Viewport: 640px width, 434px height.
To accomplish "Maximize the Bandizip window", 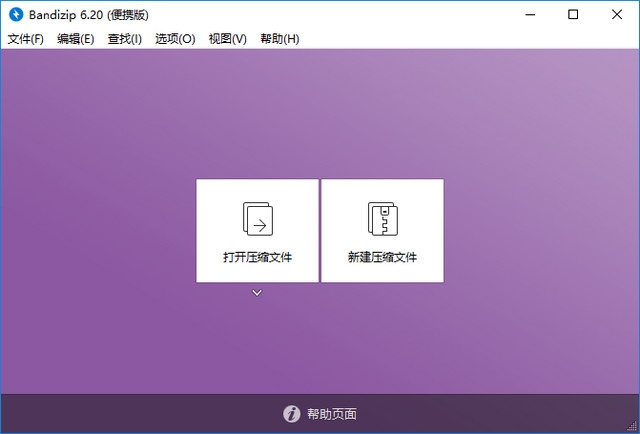I will point(573,15).
